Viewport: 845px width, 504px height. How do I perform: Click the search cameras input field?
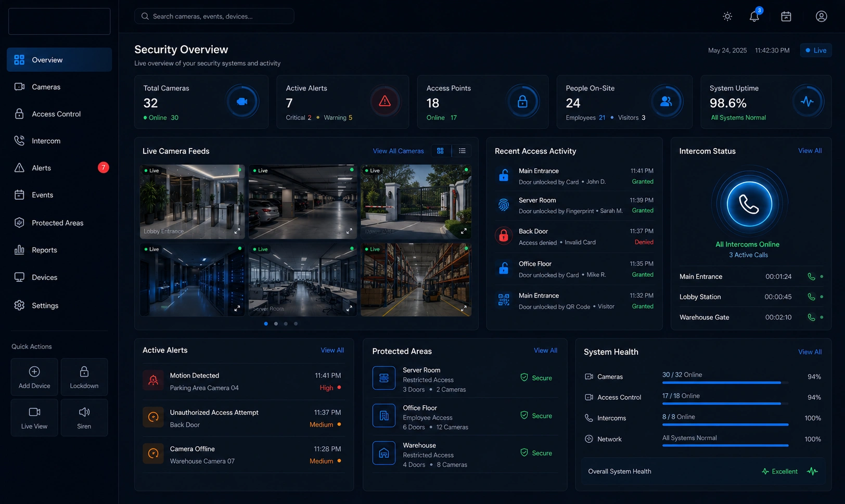(x=214, y=16)
